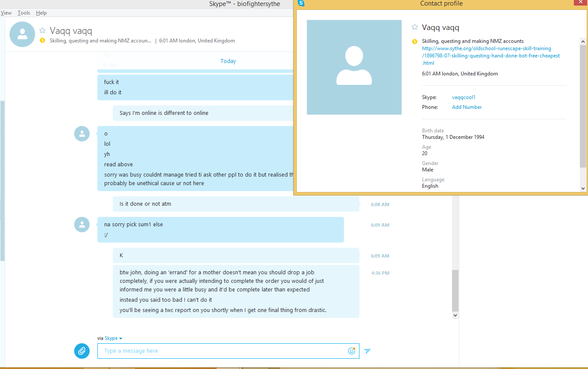Click the 'btw john, doing an errand' message
Viewport: 588px width, 369px height.
click(222, 281)
